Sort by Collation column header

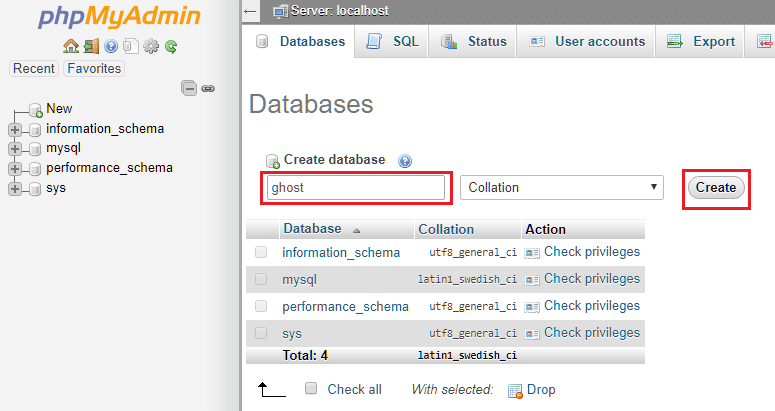click(x=446, y=229)
